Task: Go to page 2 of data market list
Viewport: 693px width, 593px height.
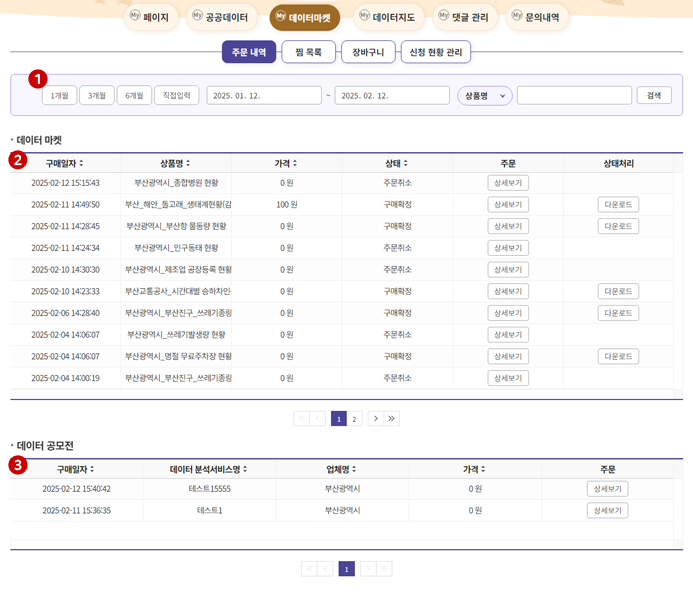Action: tap(354, 419)
